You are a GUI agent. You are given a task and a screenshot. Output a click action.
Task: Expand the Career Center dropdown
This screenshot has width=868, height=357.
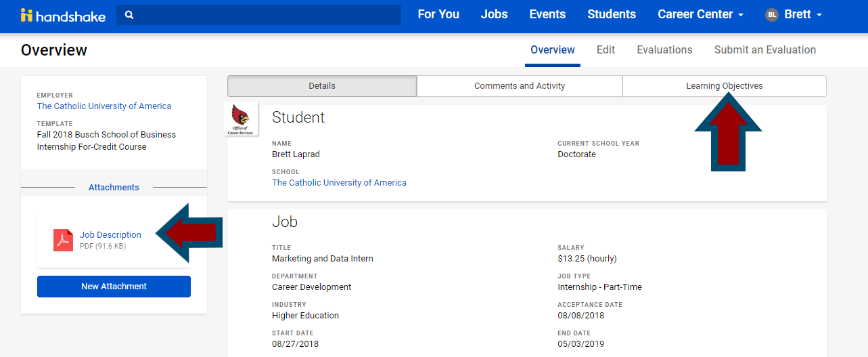point(700,14)
